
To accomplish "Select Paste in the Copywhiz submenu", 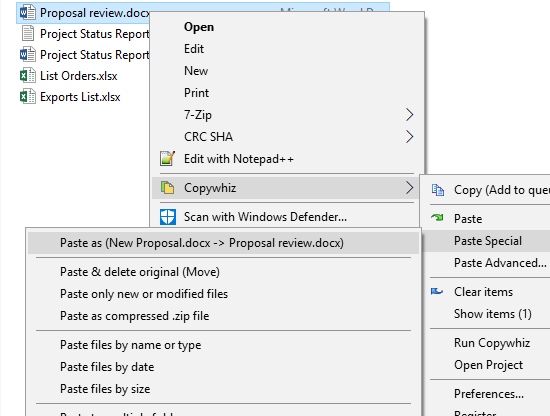I will [486, 219].
